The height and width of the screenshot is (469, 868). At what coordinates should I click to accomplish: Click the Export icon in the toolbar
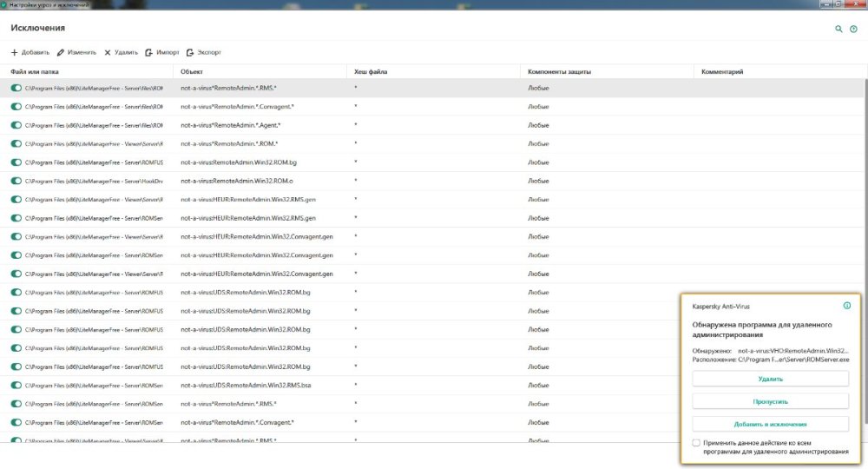point(190,53)
